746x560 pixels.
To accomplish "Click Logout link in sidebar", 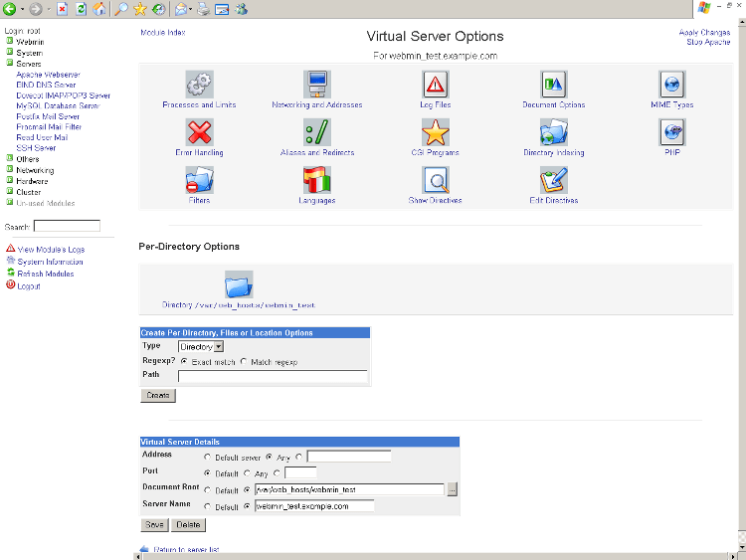I will [x=29, y=286].
